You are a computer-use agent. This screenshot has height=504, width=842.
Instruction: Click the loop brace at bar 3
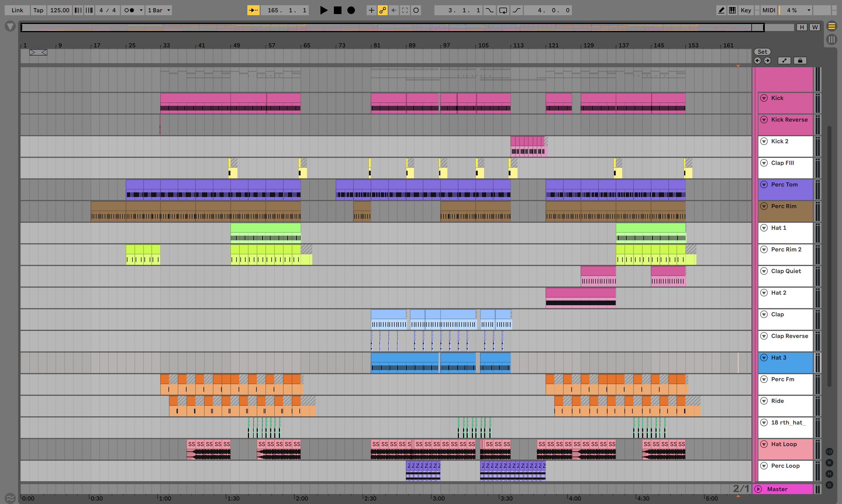38,52
